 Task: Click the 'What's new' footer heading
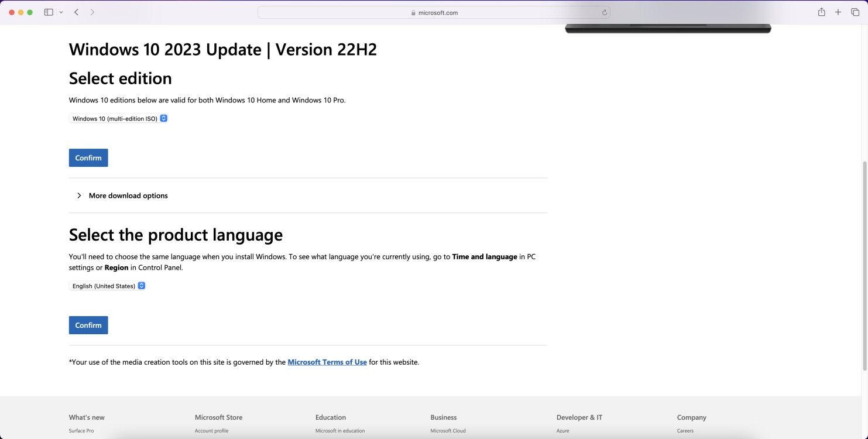87,417
